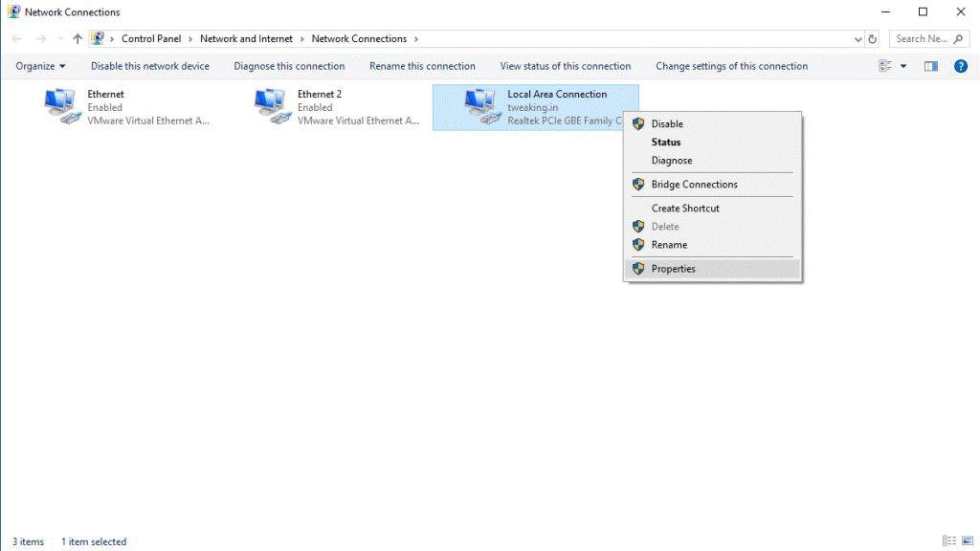The width and height of the screenshot is (980, 551).
Task: Expand chevron after Network Connections breadcrumb
Action: coord(416,38)
